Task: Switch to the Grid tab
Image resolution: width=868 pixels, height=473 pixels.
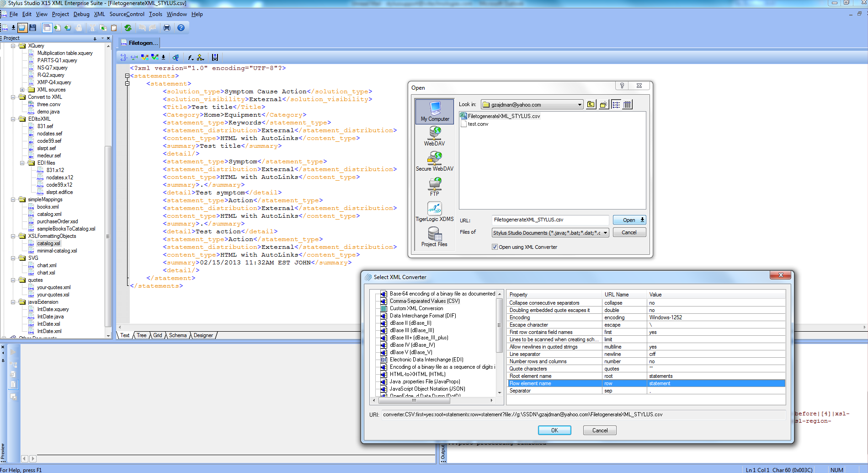Action: tap(157, 335)
